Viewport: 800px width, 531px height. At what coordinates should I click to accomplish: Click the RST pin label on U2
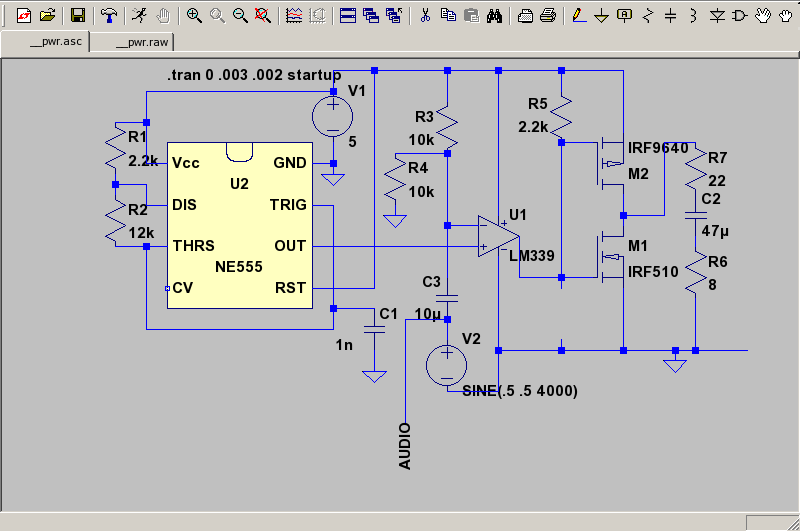pos(290,288)
